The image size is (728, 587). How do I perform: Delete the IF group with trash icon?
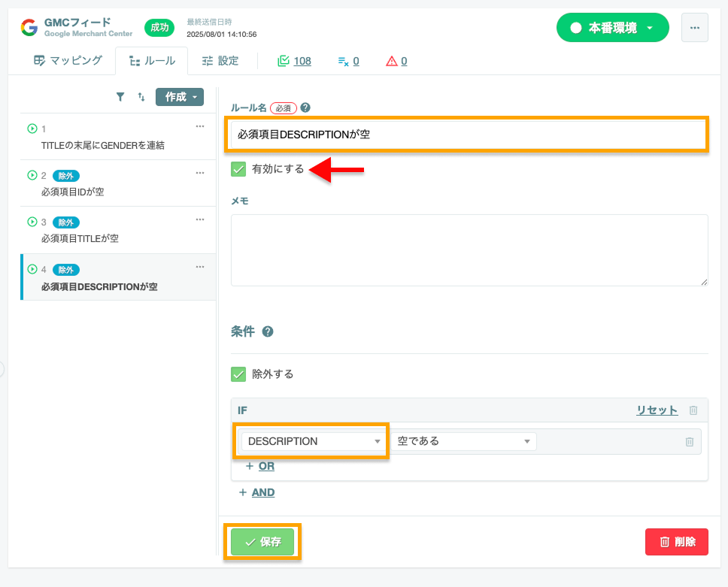click(x=693, y=410)
